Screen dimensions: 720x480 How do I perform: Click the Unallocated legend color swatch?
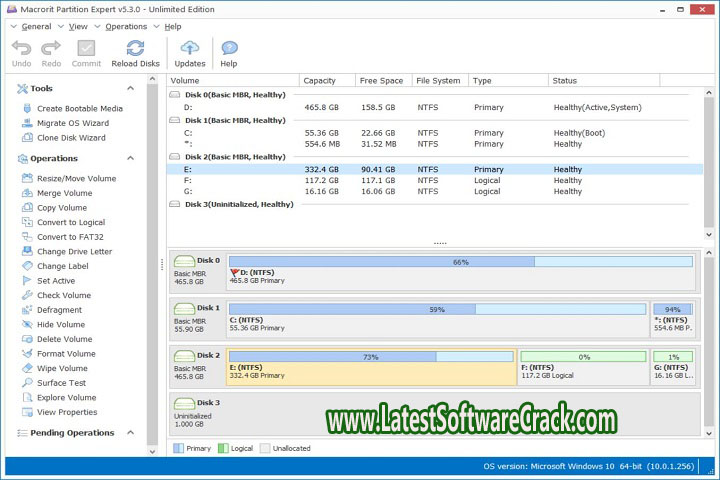click(x=265, y=448)
